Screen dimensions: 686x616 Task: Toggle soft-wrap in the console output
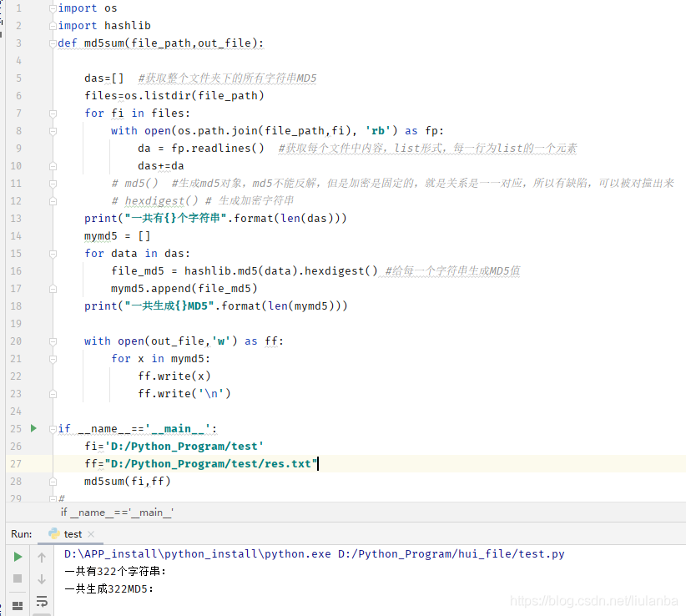[42, 601]
